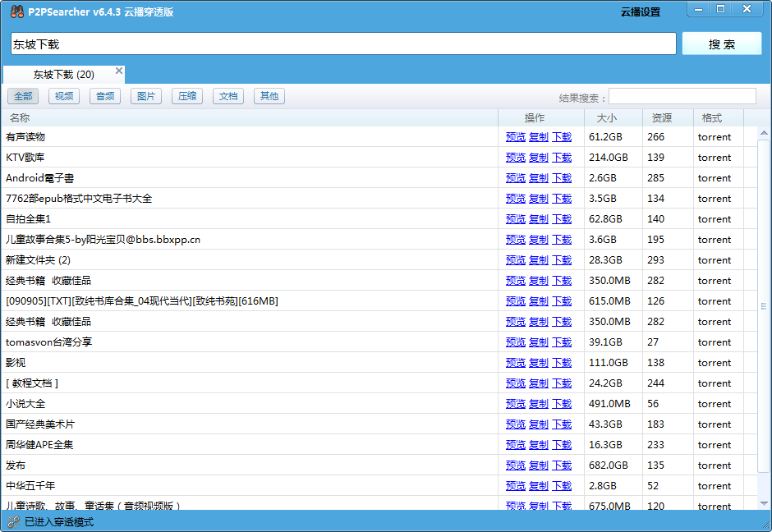This screenshot has height=532, width=772.
Task: Sort by the 大小 column header
Action: click(606, 118)
